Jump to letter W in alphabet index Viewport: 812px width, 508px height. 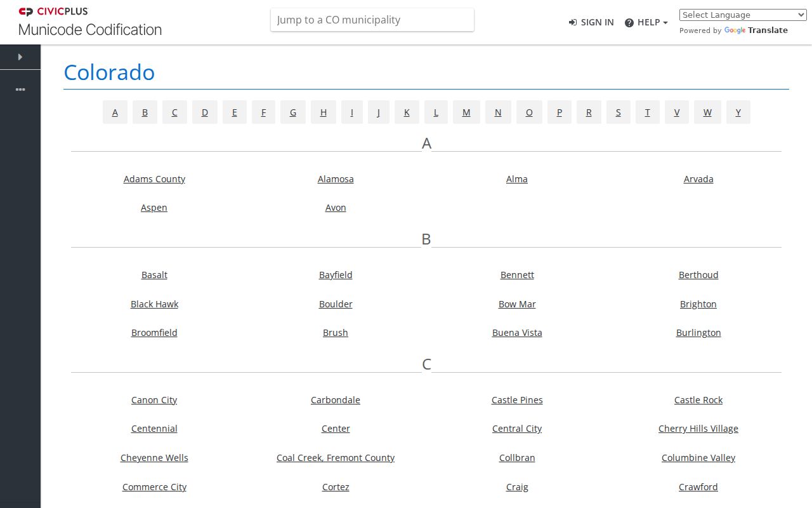pos(707,112)
